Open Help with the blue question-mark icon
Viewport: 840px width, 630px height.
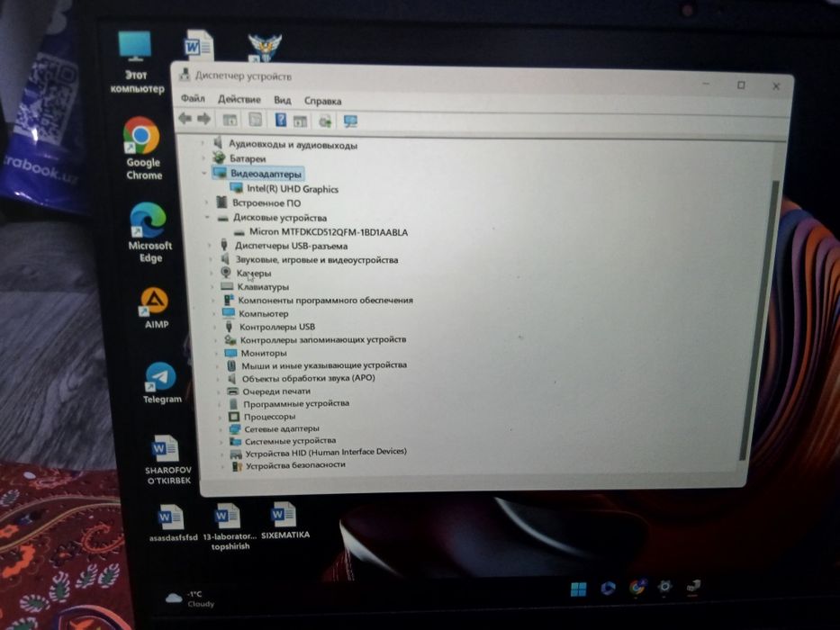[280, 120]
